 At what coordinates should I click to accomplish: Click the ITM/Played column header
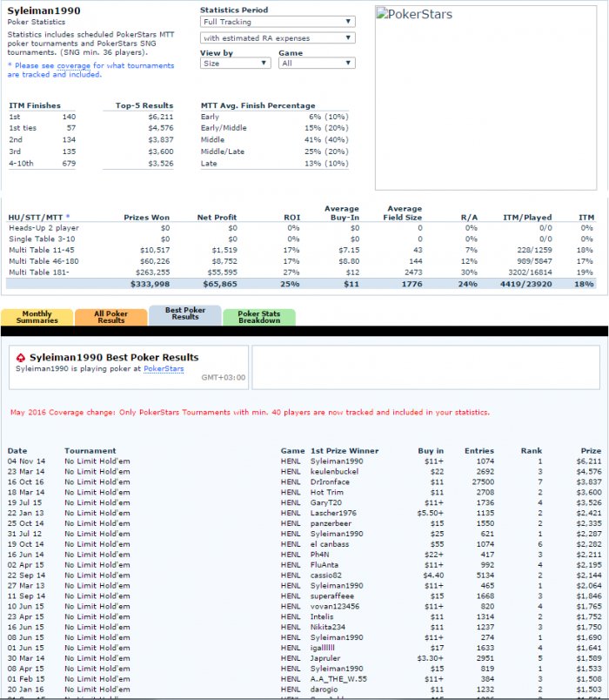(x=527, y=218)
